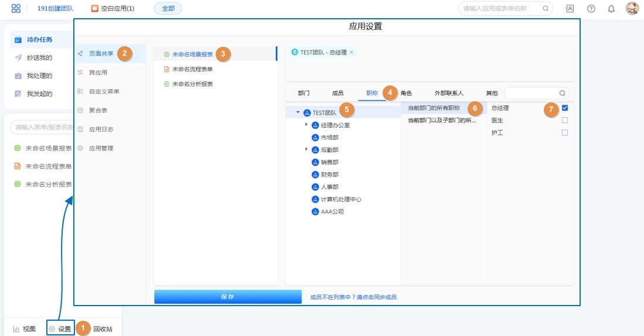
Task: Click the search magnifier in the job title panel
Action: [x=562, y=93]
